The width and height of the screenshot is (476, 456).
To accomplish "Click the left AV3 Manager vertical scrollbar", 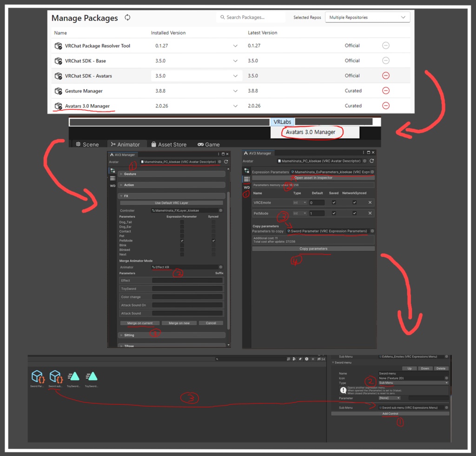I will pyautogui.click(x=228, y=260).
